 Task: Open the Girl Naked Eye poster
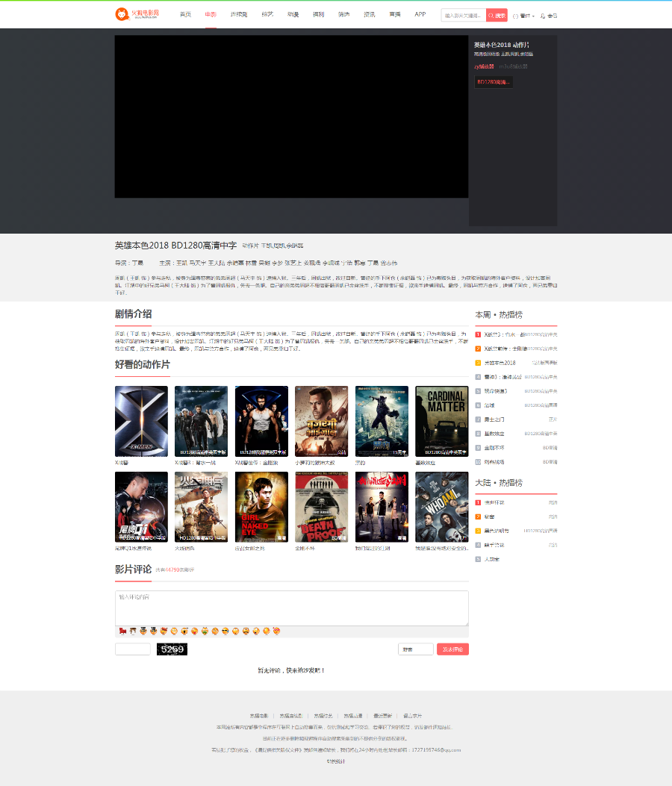261,507
